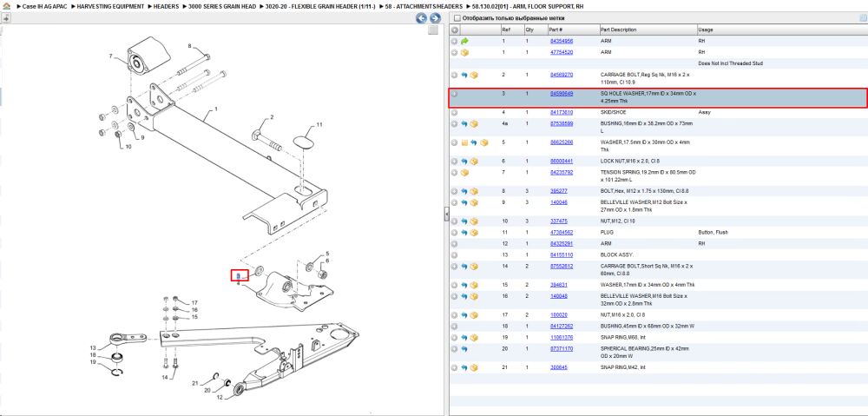Click 'Does Not Incl Threaded Stud' usage text
Viewport: 868px width, 416px height.
pos(731,63)
